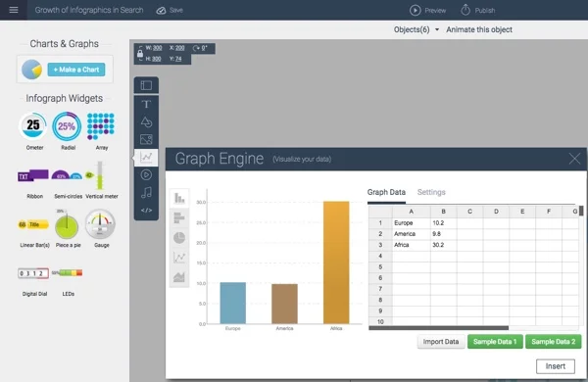Add the Ribbon widget
Image resolution: width=588 pixels, height=382 pixels.
click(33, 175)
